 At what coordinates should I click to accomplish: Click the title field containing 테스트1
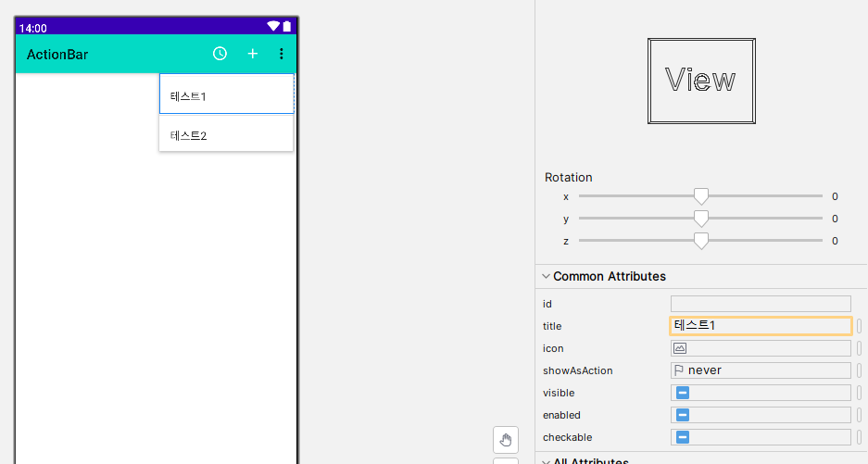pyautogui.click(x=761, y=326)
